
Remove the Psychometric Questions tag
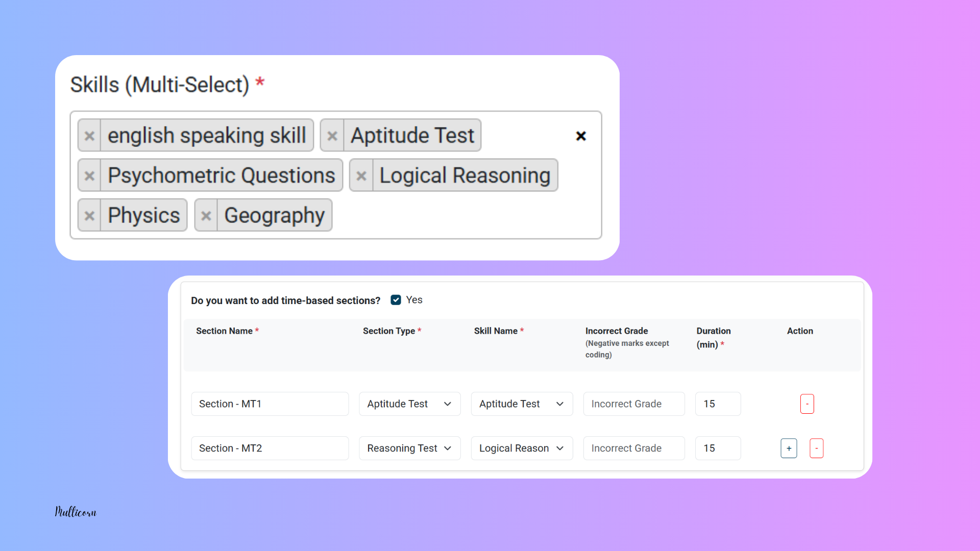pos(89,176)
